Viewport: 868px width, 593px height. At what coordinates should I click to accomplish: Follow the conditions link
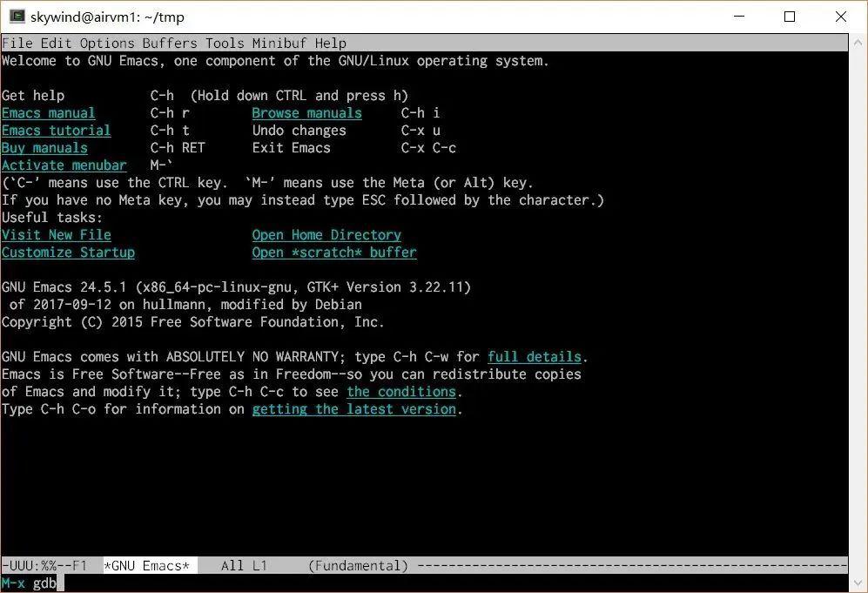click(x=400, y=392)
